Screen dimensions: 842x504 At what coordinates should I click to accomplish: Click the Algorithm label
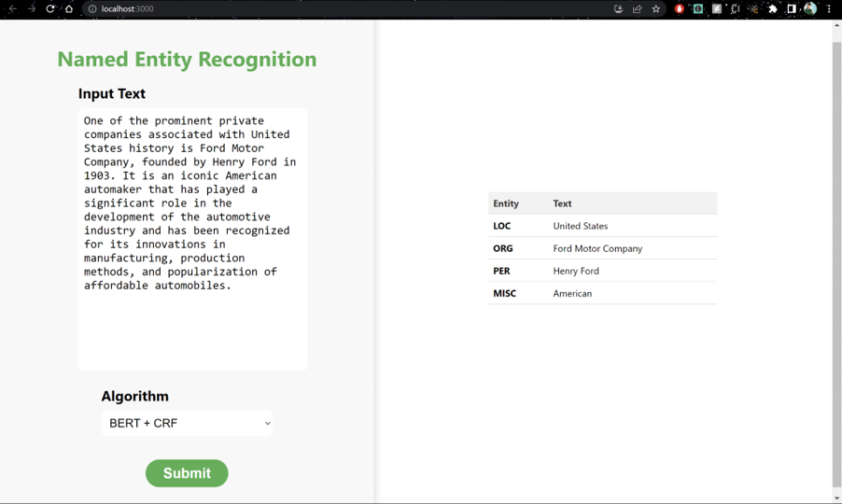(134, 396)
